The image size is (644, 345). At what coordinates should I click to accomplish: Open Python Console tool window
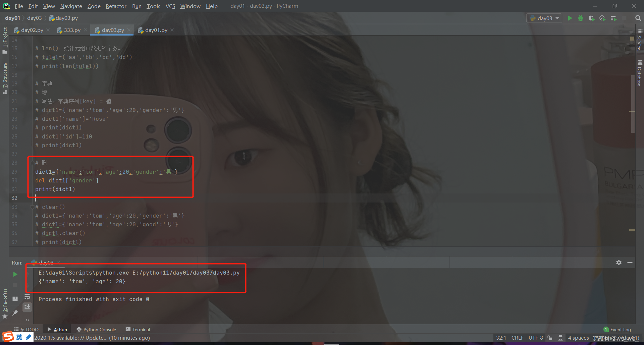click(x=96, y=330)
